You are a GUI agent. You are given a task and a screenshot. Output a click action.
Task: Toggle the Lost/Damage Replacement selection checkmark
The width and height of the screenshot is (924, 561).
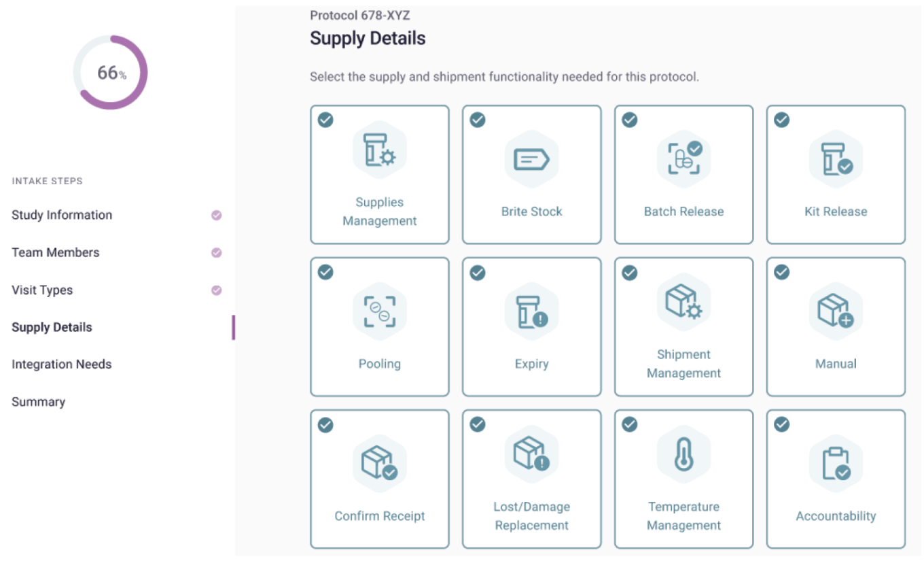click(x=477, y=423)
